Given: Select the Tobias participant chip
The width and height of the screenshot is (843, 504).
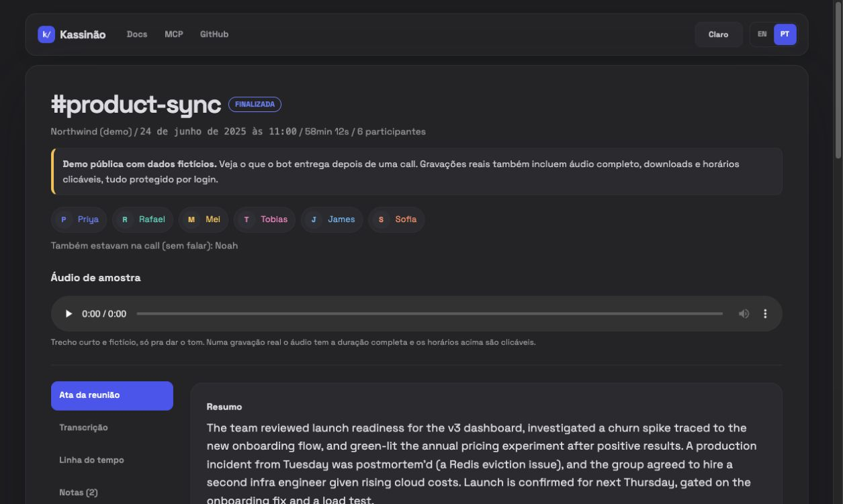Looking at the screenshot, I should click(x=265, y=219).
